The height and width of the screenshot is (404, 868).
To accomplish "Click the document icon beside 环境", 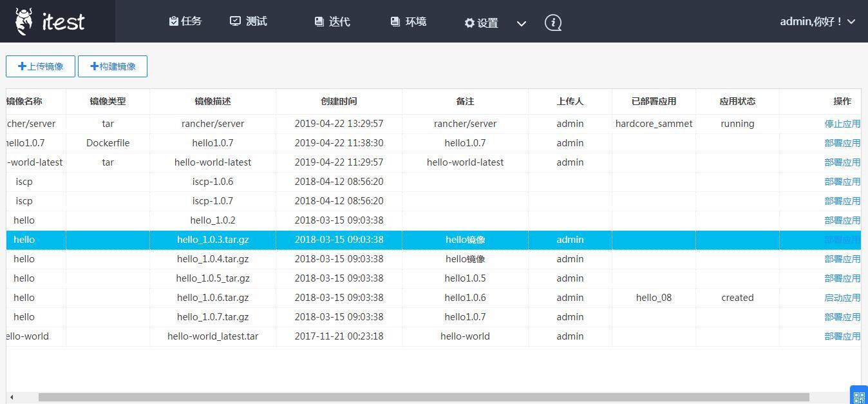I will click(x=395, y=21).
